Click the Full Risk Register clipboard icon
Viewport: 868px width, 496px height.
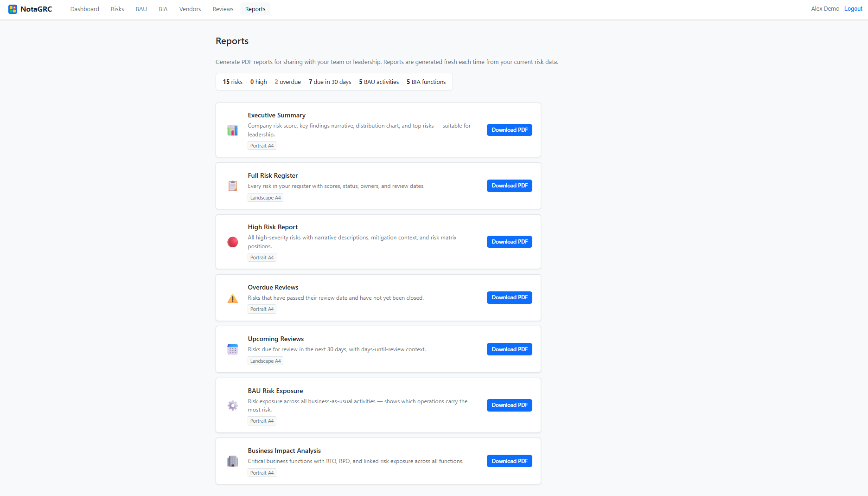[232, 186]
